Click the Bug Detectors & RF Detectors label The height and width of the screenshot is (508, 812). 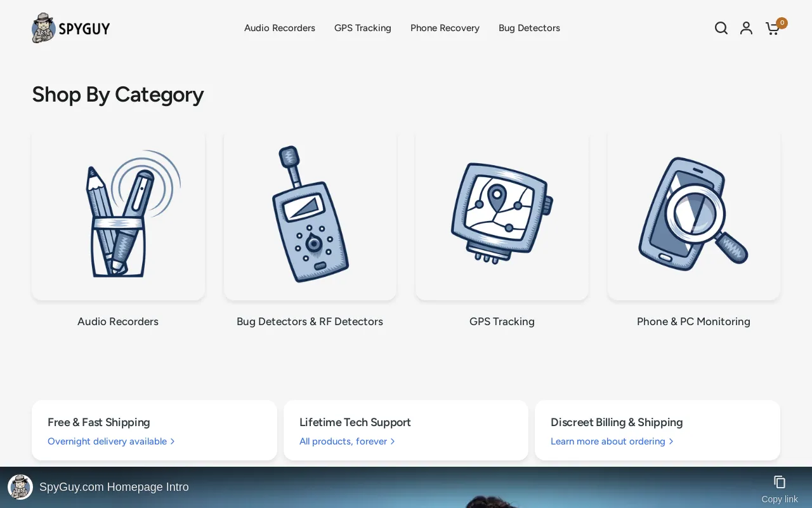310,321
